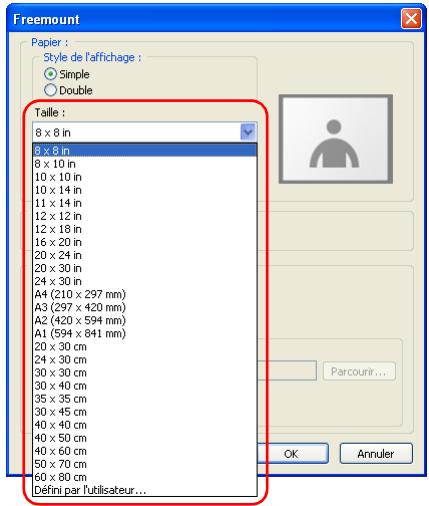Screen dimensions: 429x506
Task: Pick the 20 x 30 cm size option
Action: click(x=145, y=346)
